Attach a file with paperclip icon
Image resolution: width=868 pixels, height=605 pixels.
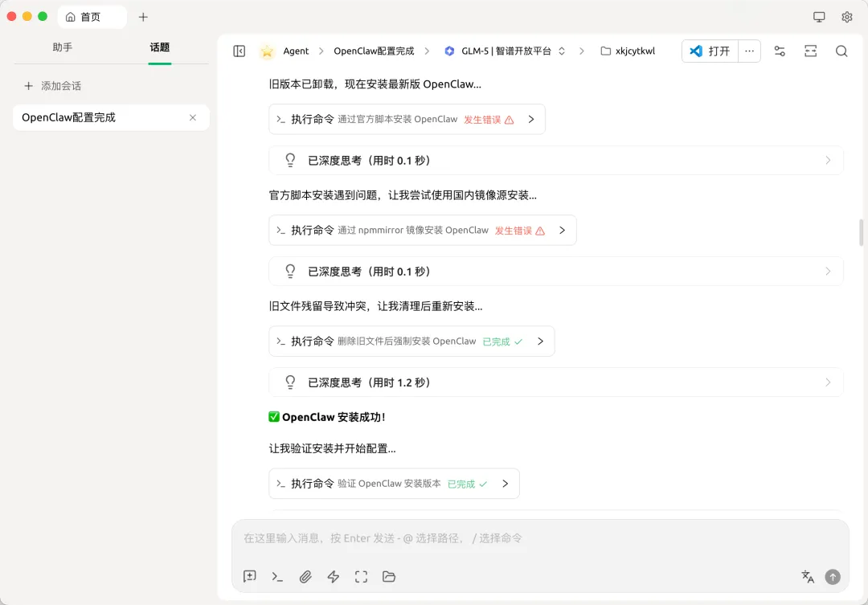(305, 577)
